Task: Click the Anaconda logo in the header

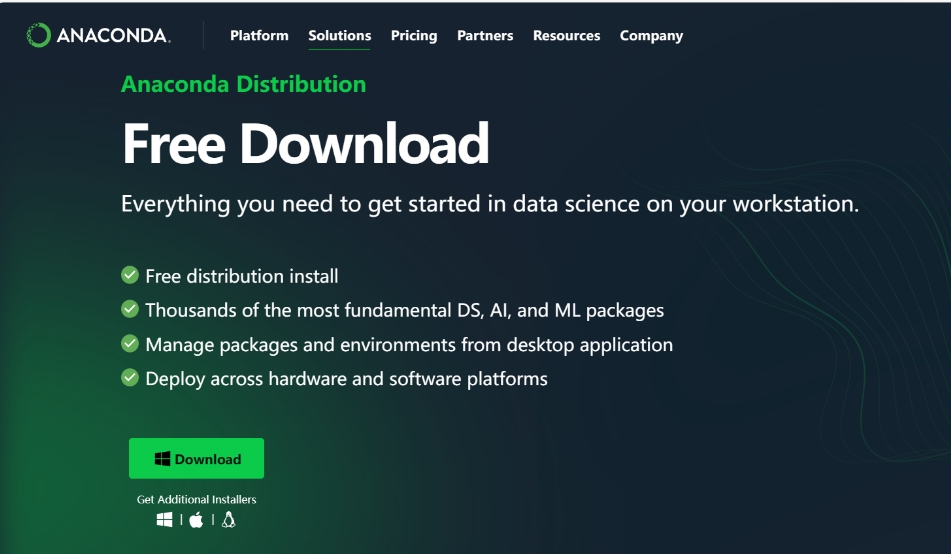Action: [x=98, y=36]
